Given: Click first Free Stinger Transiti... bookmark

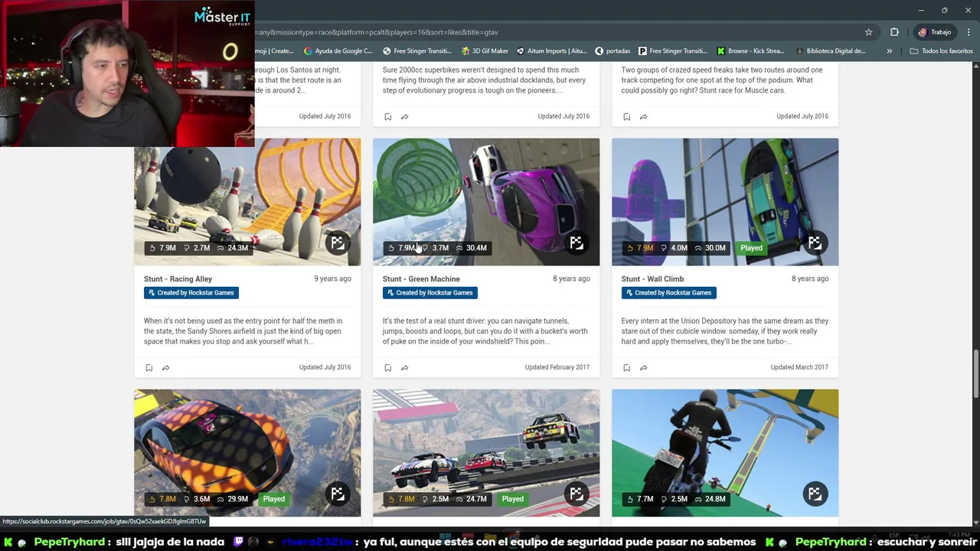Looking at the screenshot, I should (417, 51).
